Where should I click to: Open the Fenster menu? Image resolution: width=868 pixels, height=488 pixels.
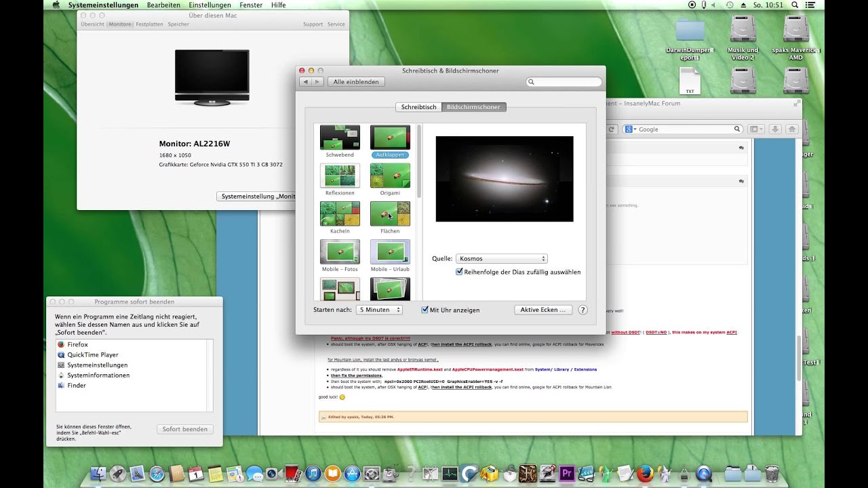[251, 5]
